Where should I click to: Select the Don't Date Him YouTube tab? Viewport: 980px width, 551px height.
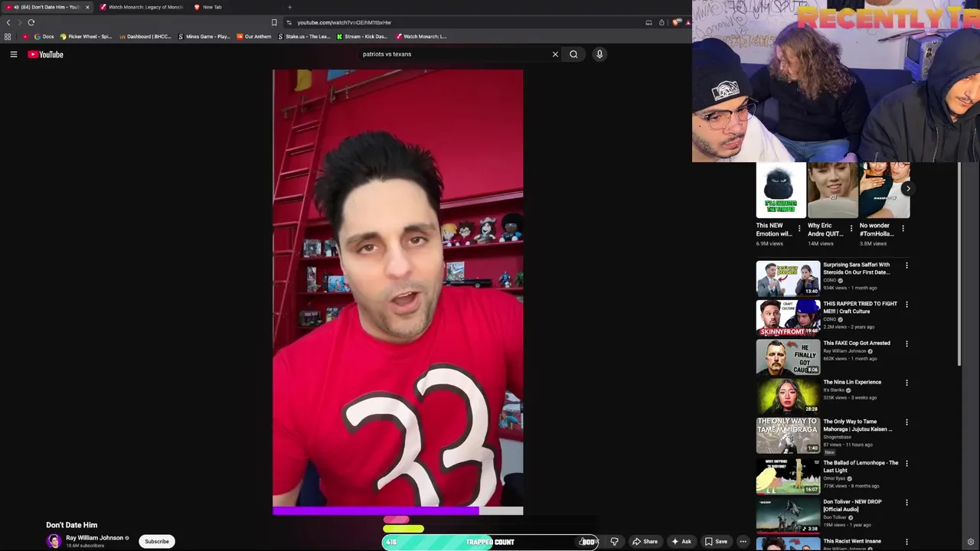coord(46,7)
